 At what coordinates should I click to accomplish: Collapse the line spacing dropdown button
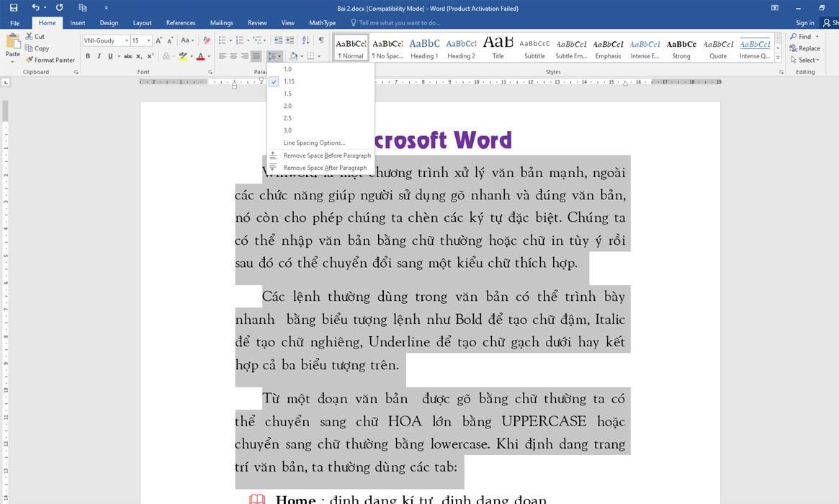(x=274, y=56)
